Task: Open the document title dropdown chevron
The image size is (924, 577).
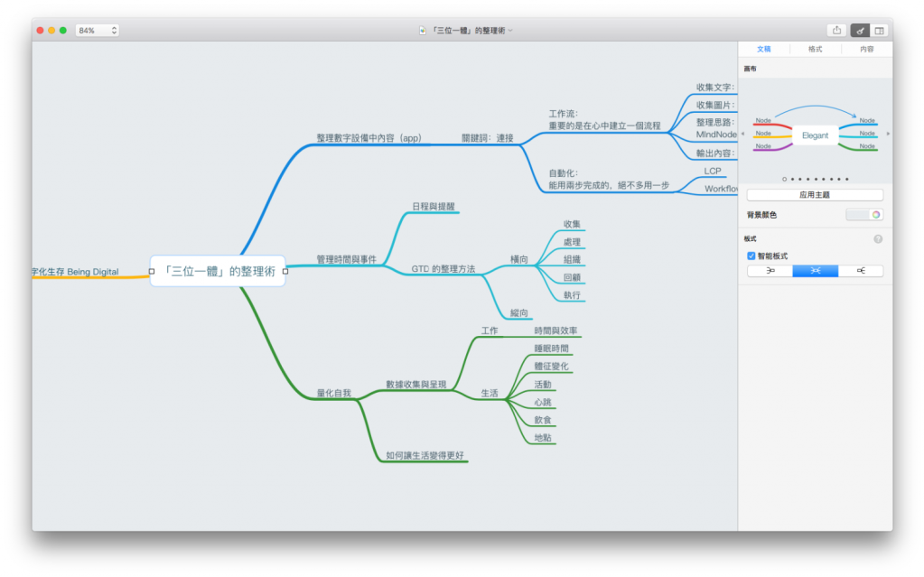Action: point(510,31)
